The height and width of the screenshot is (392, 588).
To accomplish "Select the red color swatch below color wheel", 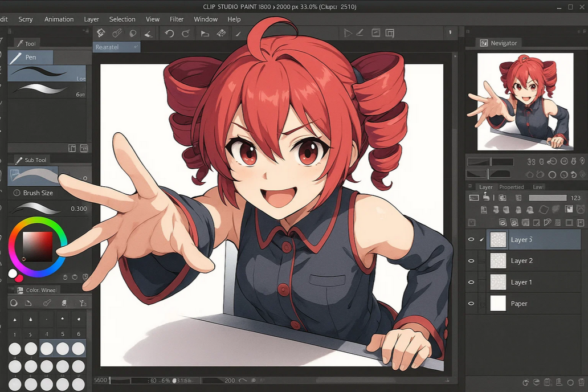I will (x=19, y=278).
